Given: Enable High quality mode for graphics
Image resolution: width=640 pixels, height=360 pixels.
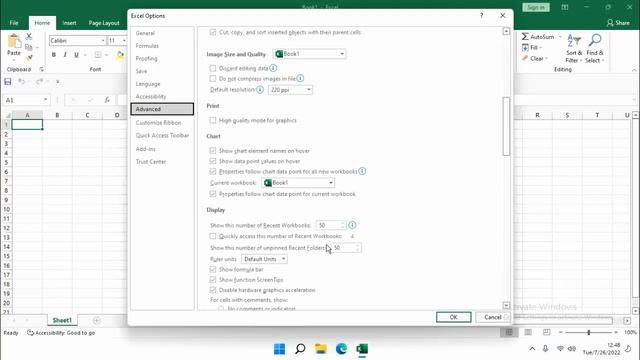Looking at the screenshot, I should 213,120.
